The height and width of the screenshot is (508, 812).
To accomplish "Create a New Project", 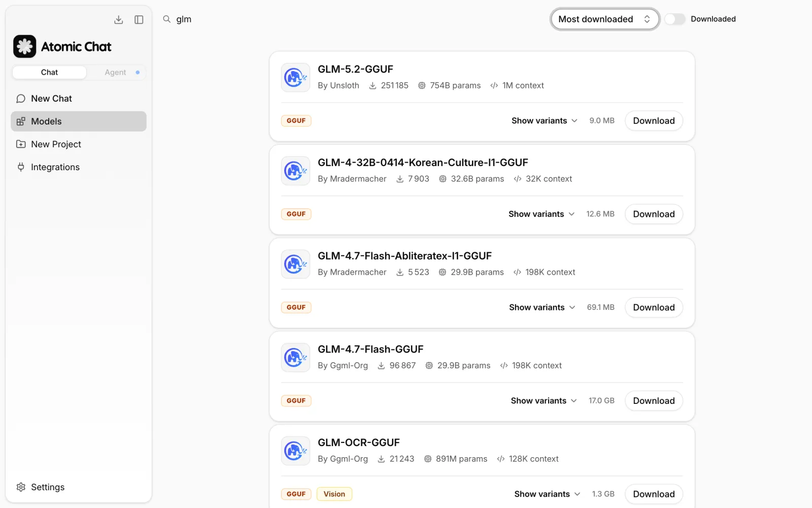I will pos(79,144).
